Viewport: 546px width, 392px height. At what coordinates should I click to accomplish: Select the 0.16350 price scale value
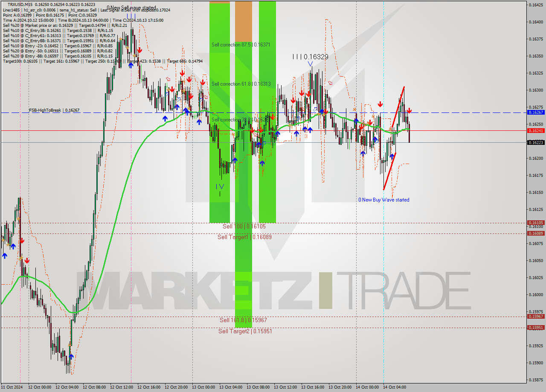[x=536, y=56]
